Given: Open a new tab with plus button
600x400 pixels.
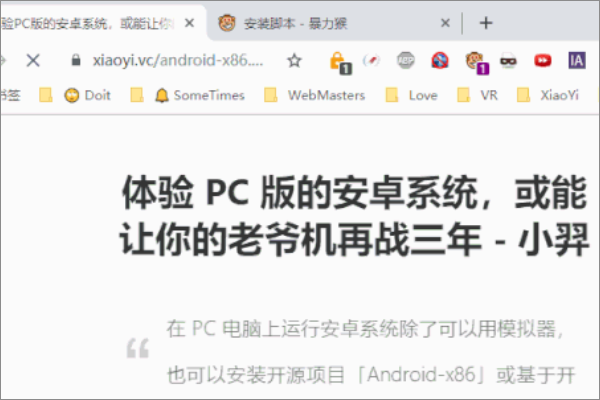Looking at the screenshot, I should [486, 23].
